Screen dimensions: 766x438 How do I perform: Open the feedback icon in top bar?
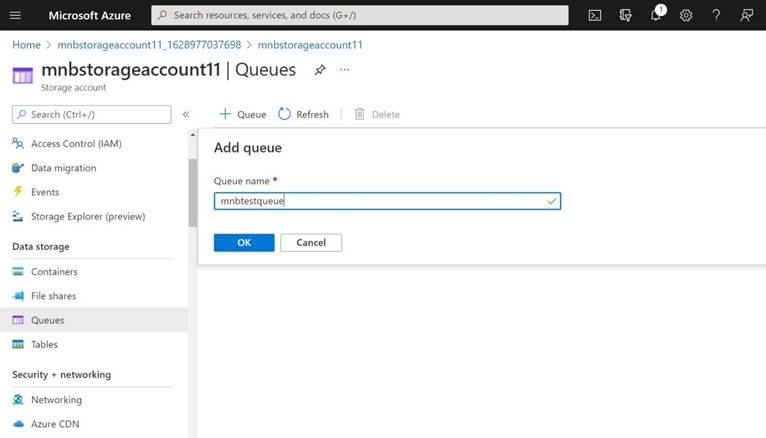(x=746, y=16)
